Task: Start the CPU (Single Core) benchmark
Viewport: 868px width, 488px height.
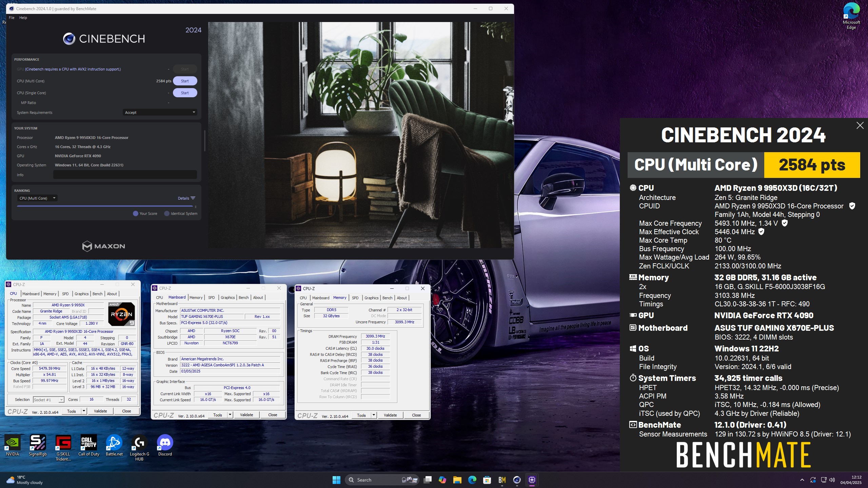Action: 185,93
